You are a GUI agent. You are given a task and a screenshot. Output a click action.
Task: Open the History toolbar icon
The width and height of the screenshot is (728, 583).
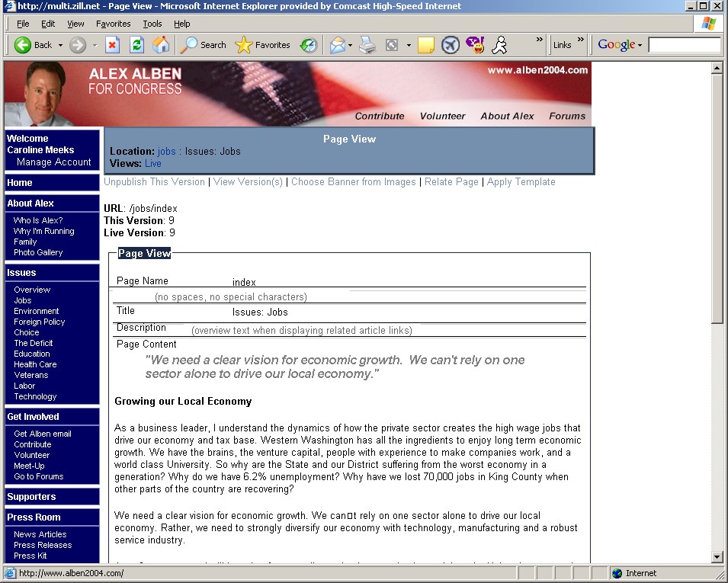(x=309, y=45)
